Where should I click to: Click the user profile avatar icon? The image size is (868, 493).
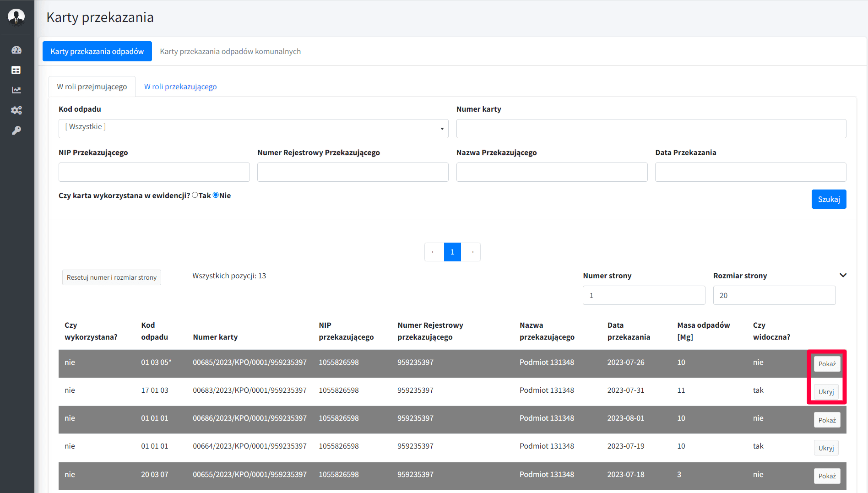pyautogui.click(x=16, y=16)
